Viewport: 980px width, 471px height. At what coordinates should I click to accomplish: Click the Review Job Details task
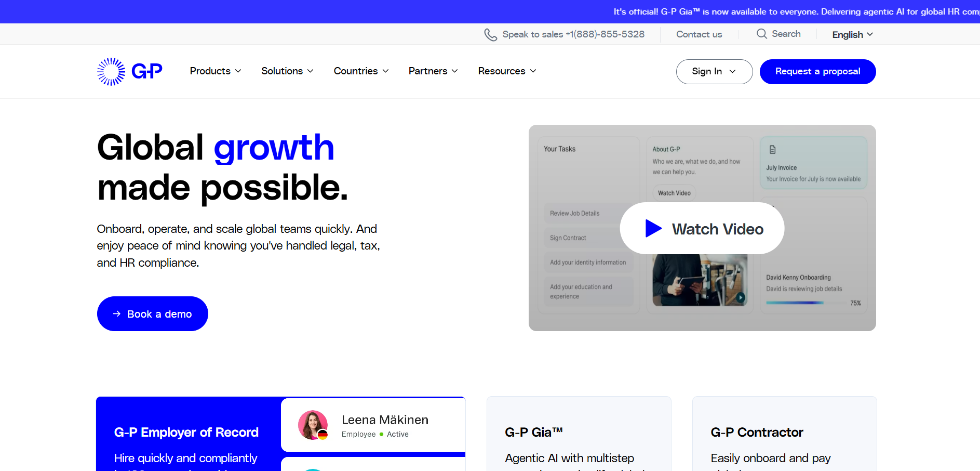click(x=588, y=213)
